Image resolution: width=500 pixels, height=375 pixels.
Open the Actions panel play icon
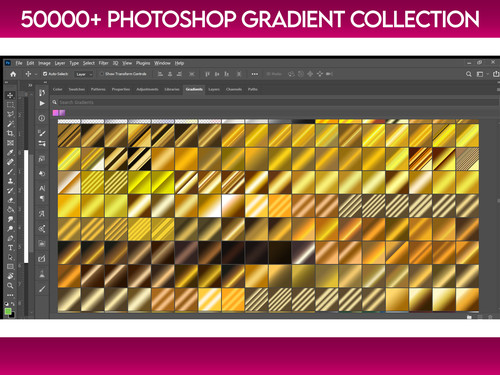pos(42,103)
